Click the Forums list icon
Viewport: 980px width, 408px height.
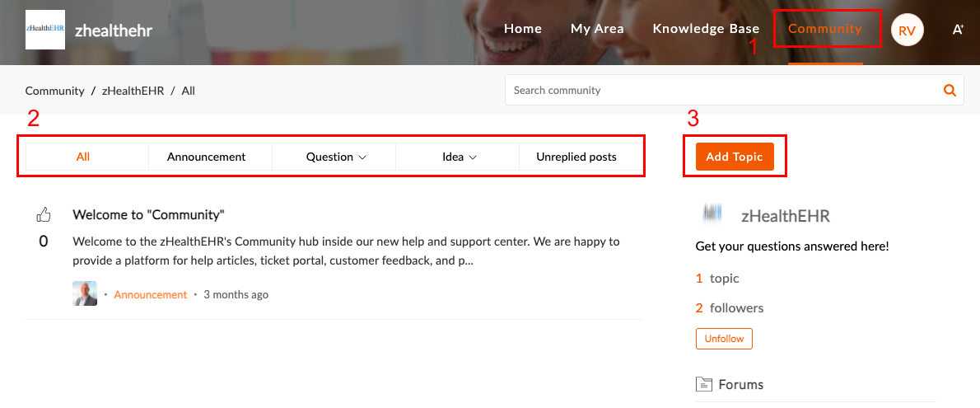click(x=704, y=384)
